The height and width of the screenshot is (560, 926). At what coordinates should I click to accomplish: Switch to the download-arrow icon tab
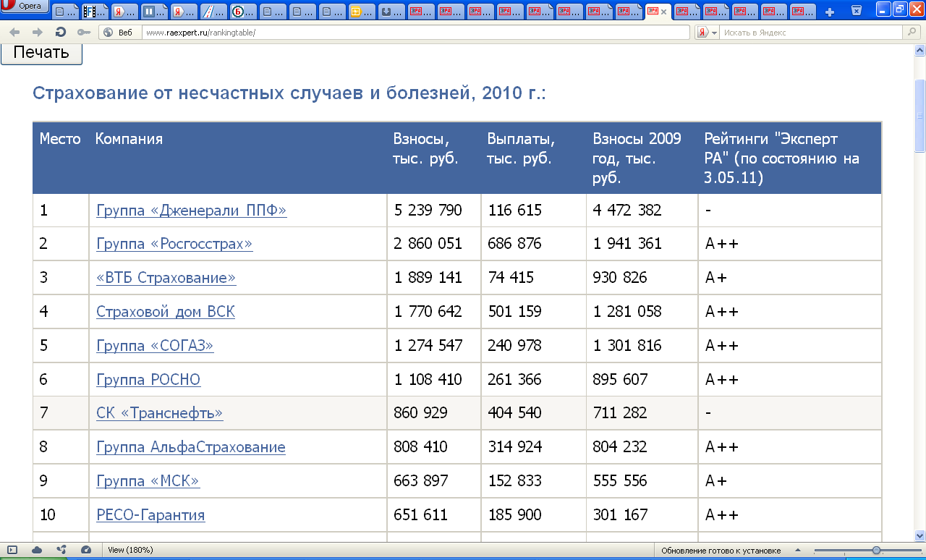[391, 12]
